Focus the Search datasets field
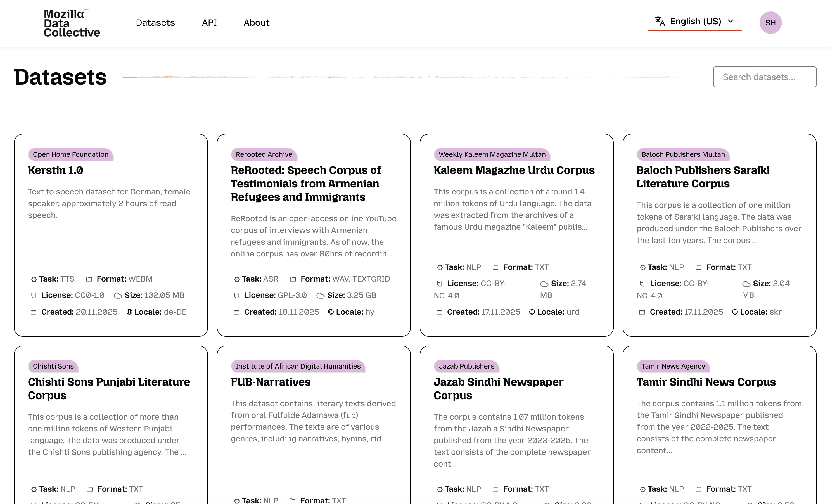This screenshot has height=504, width=830. [x=764, y=77]
